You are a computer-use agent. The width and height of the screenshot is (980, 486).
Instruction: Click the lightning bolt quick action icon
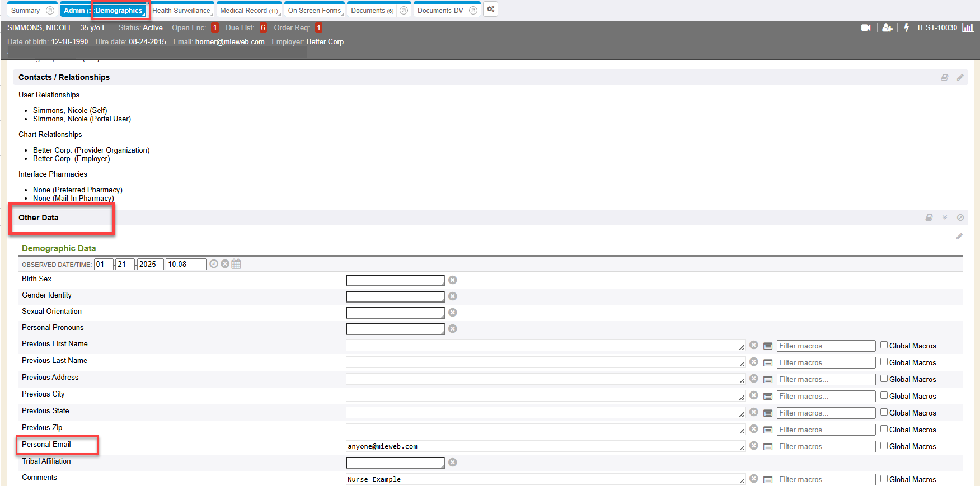coord(906,27)
